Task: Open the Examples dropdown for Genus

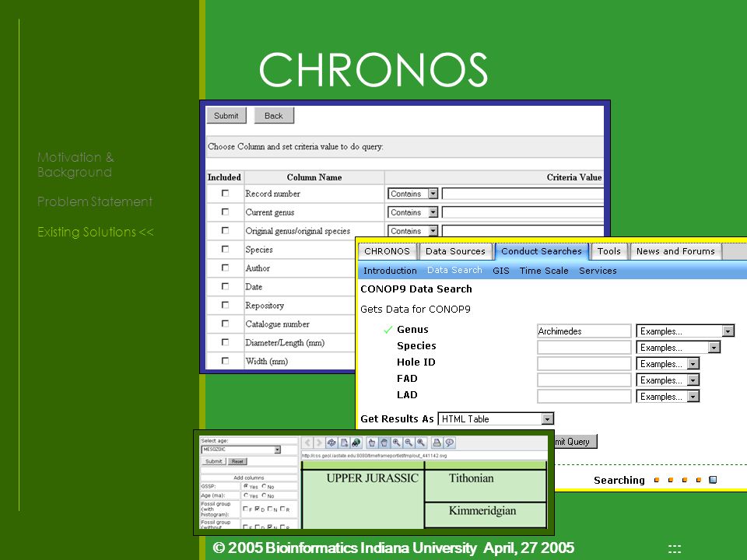Action: (686, 331)
